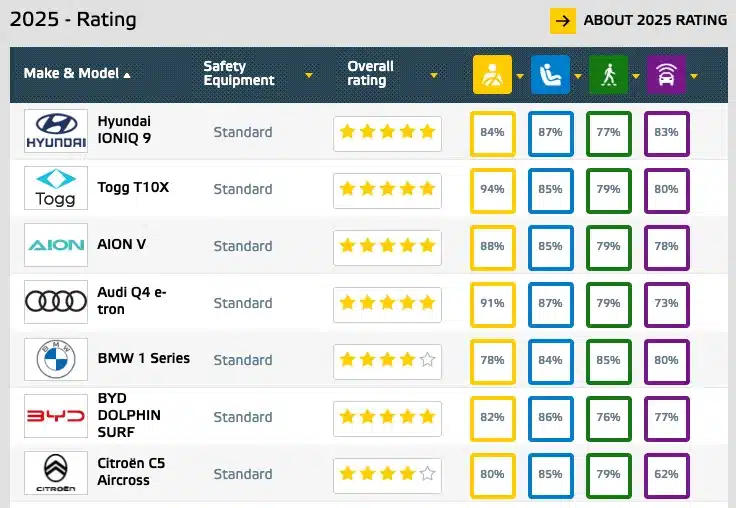Open the Citroën C5 Aircross model link

point(131,472)
